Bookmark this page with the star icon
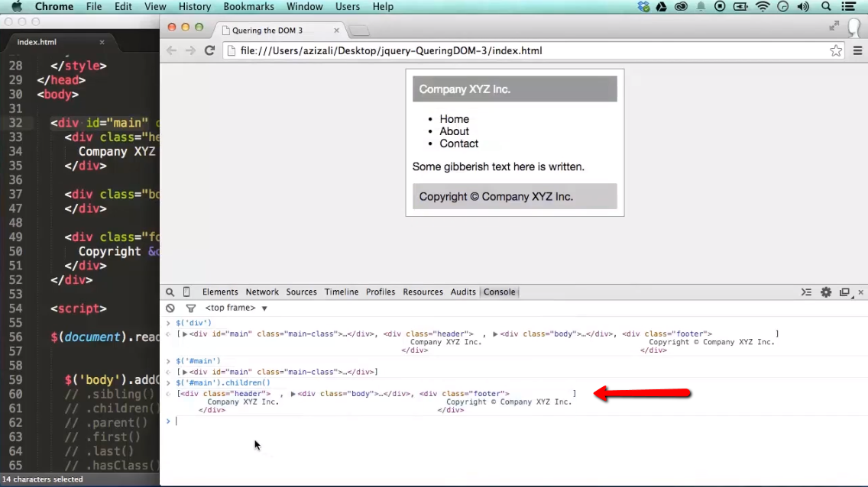This screenshot has height=487, width=868. click(x=836, y=51)
